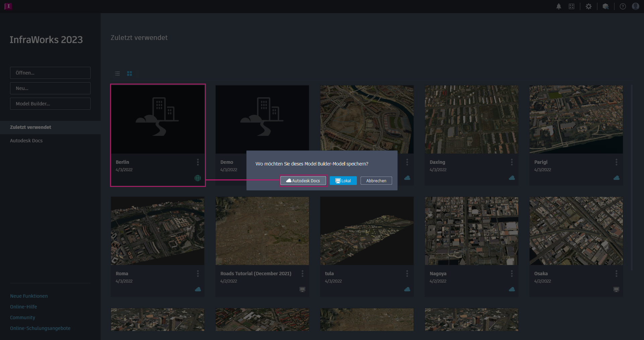Open the Parigi model options menu
This screenshot has width=644, height=340.
616,162
